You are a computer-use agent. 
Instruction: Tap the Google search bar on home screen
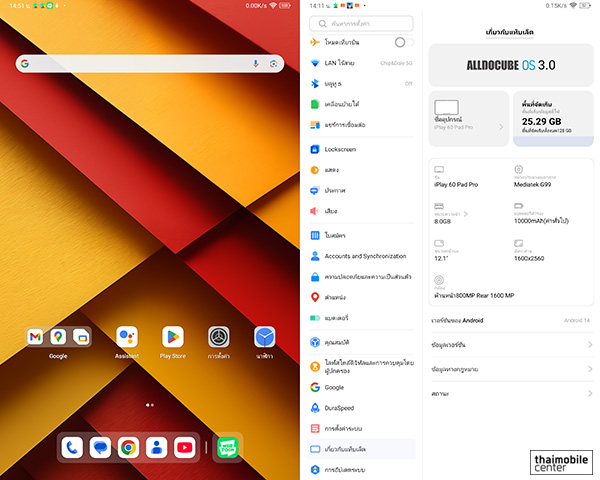tap(150, 64)
